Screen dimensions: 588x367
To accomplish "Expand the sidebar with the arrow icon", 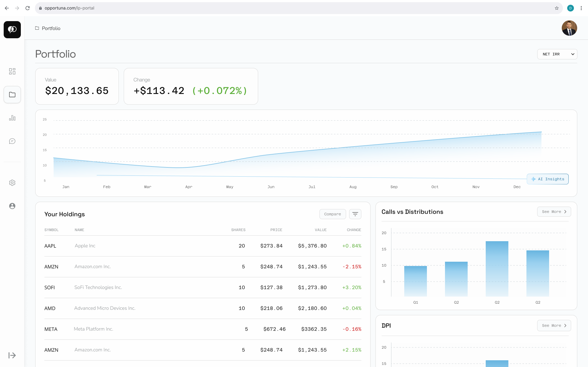I will [12, 355].
